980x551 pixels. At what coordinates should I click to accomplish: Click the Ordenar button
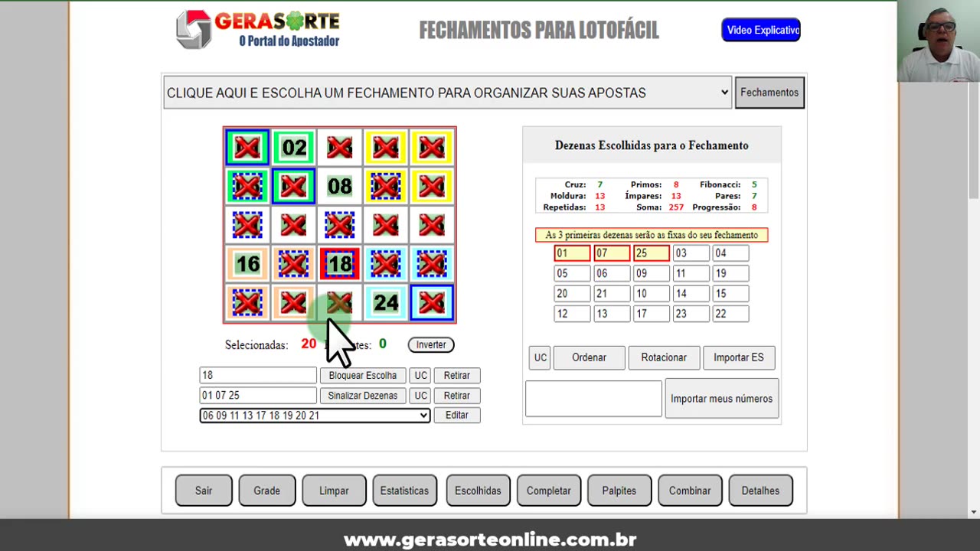pyautogui.click(x=589, y=357)
